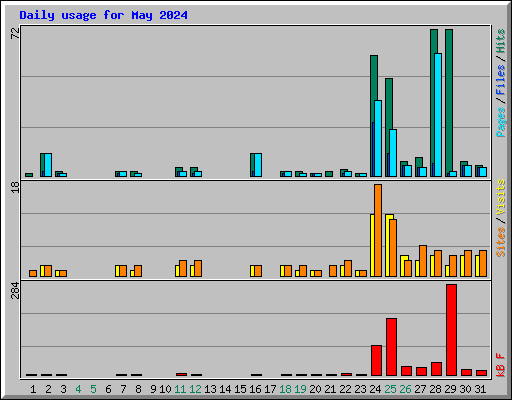Select day label "7" on the x-axis

(x=123, y=389)
